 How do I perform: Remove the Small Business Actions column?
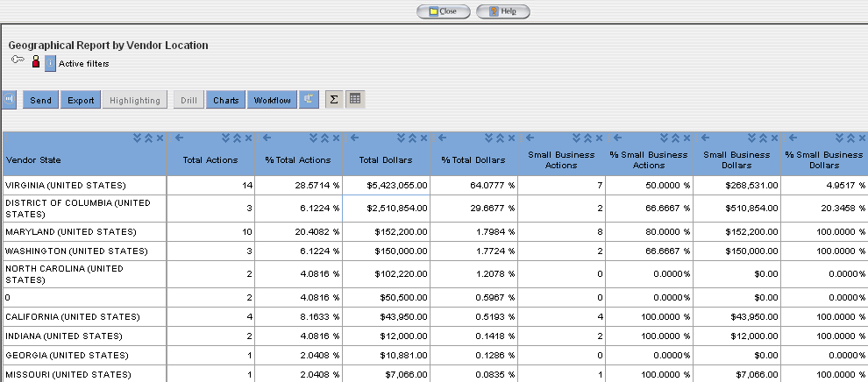click(x=599, y=138)
